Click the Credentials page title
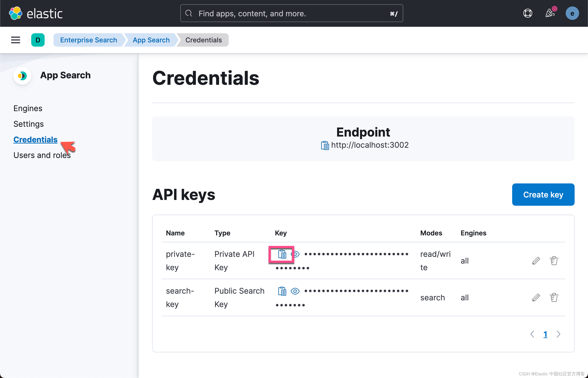 (x=206, y=78)
